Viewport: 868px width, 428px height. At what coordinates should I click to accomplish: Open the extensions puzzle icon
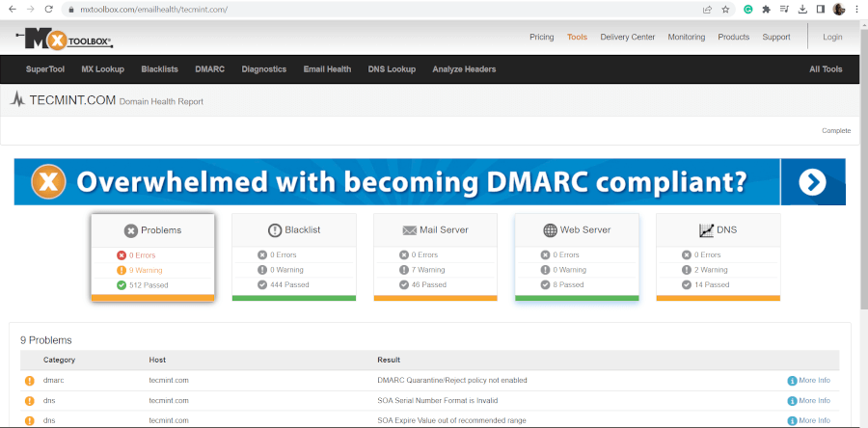pyautogui.click(x=766, y=10)
